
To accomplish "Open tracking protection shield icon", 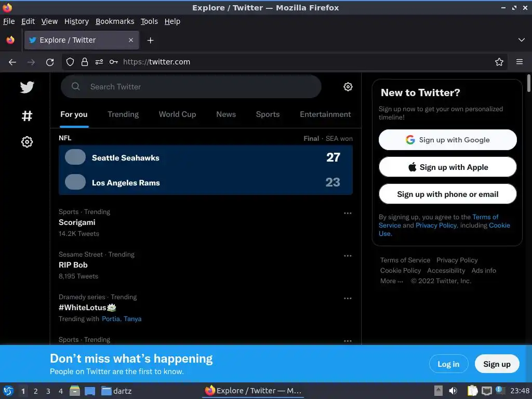I will (70, 62).
